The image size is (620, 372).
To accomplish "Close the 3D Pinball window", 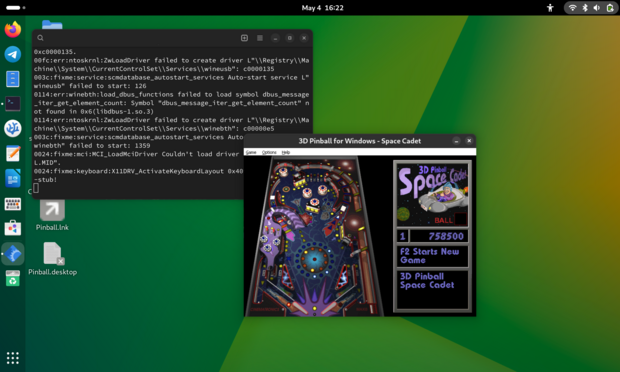I will (469, 141).
